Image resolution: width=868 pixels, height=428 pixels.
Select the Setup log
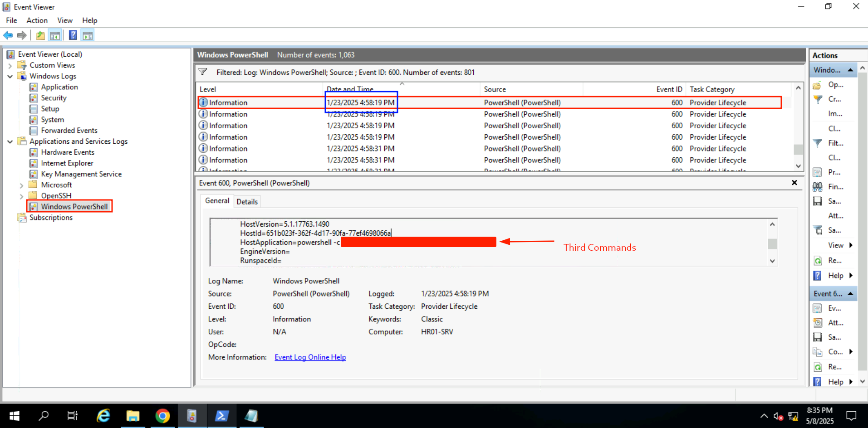click(x=50, y=109)
